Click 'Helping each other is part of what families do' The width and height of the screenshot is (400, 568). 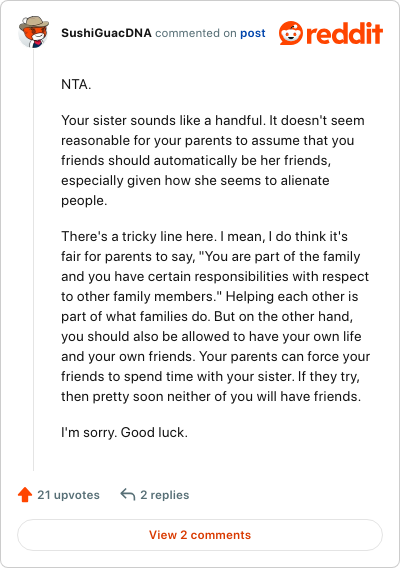coord(209,306)
